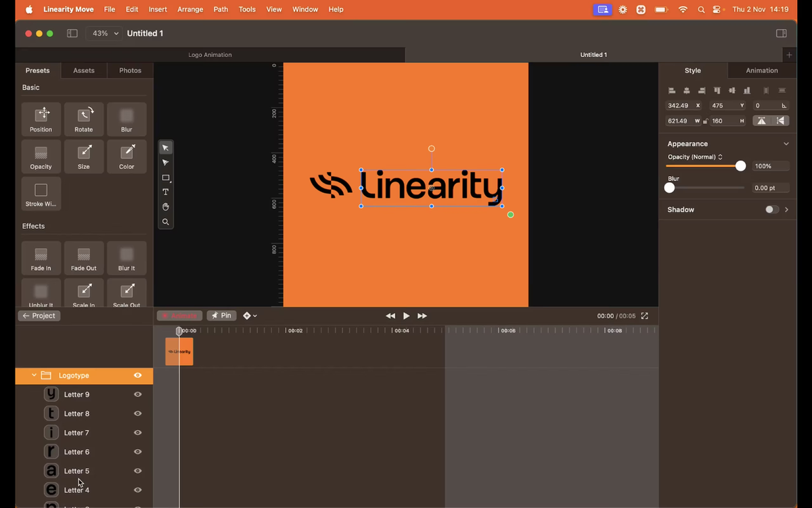
Task: Switch to the Assets tab
Action: pyautogui.click(x=84, y=70)
